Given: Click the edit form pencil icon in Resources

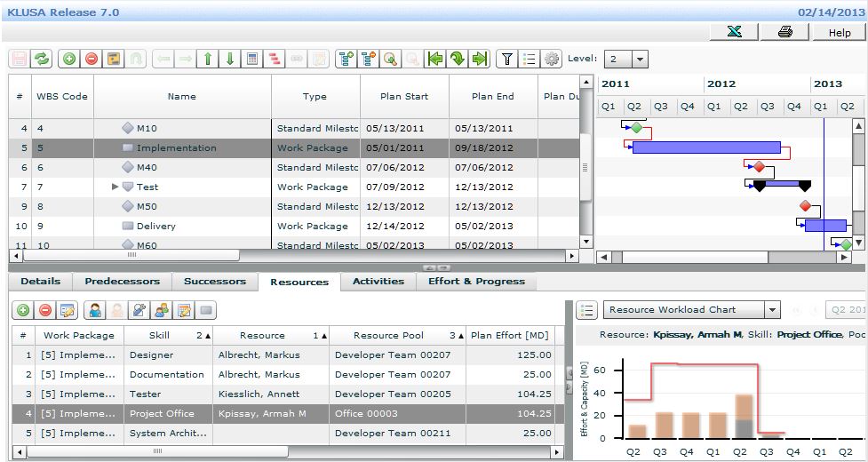Looking at the screenshot, I should point(68,310).
